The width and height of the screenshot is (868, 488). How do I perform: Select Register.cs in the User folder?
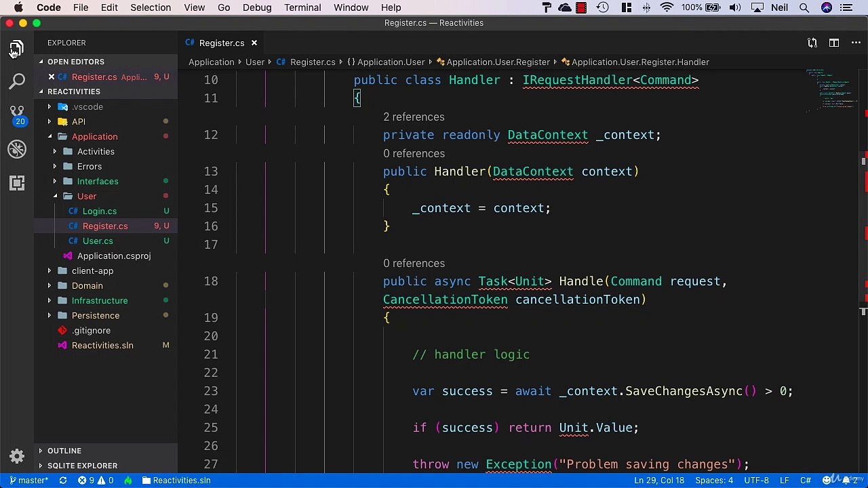(105, 226)
